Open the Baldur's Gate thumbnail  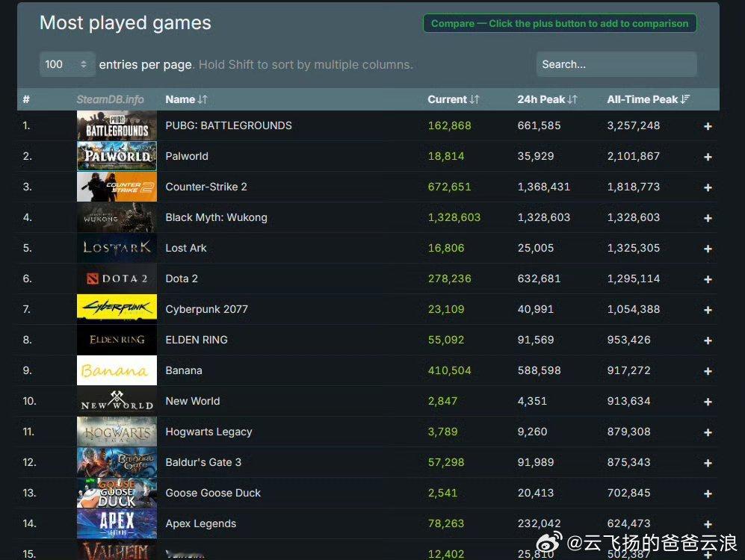click(x=117, y=462)
